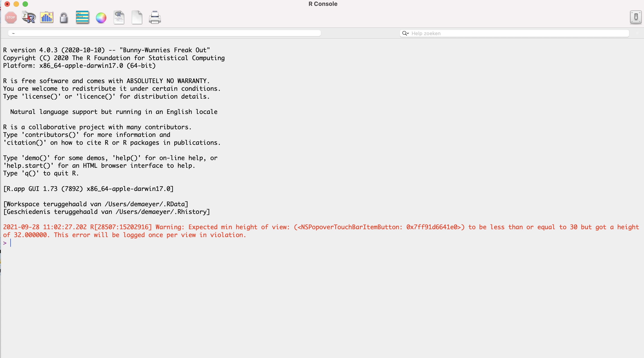Viewport: 644px width, 358px height.
Task: Click the 'help.start()' HTML browser line
Action: click(99, 165)
